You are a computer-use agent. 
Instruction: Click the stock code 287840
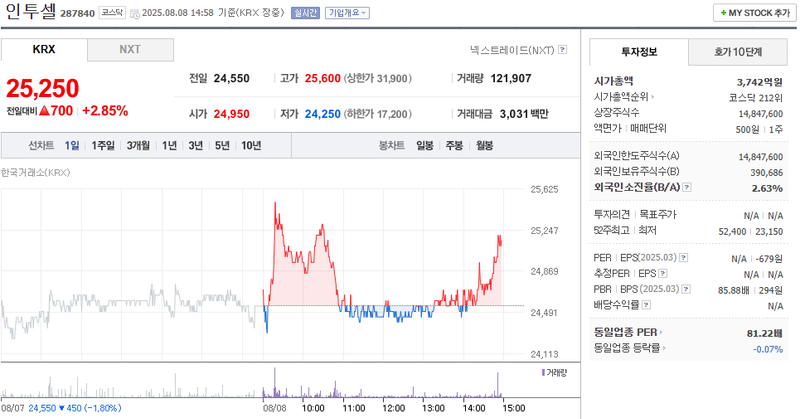click(78, 14)
